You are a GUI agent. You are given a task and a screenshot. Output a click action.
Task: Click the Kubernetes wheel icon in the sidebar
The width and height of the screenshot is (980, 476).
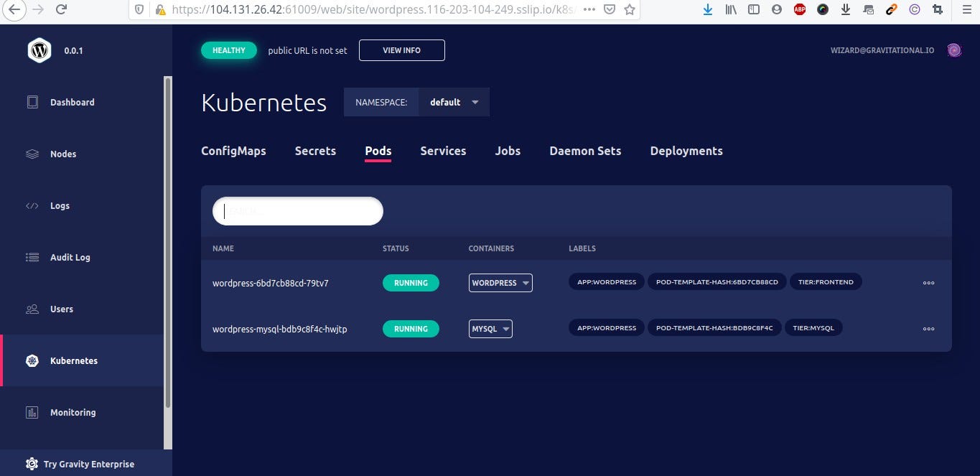tap(32, 360)
